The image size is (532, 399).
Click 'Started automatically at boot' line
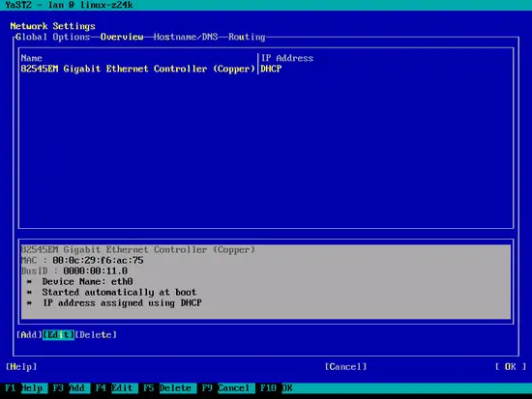pyautogui.click(x=119, y=292)
